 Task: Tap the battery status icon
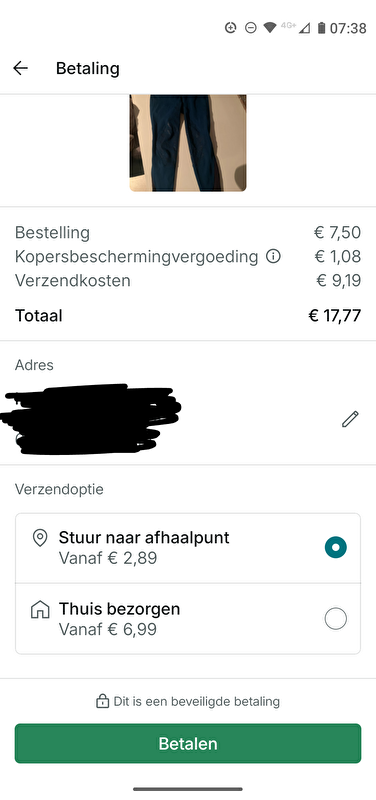pos(321,28)
